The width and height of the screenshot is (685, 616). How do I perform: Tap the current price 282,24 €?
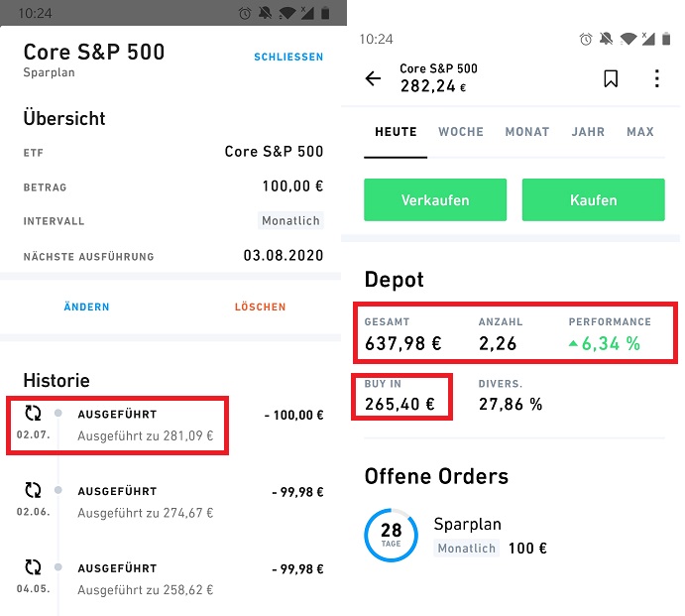[433, 86]
